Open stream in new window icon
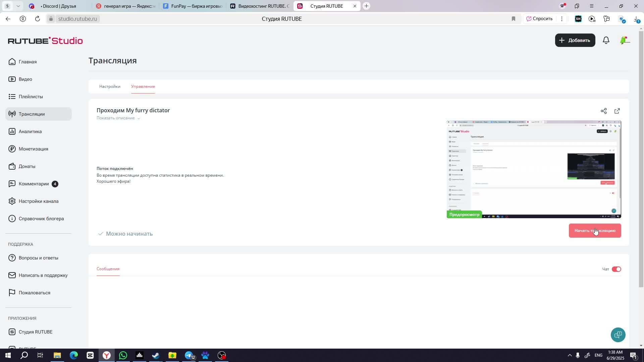 (x=617, y=111)
